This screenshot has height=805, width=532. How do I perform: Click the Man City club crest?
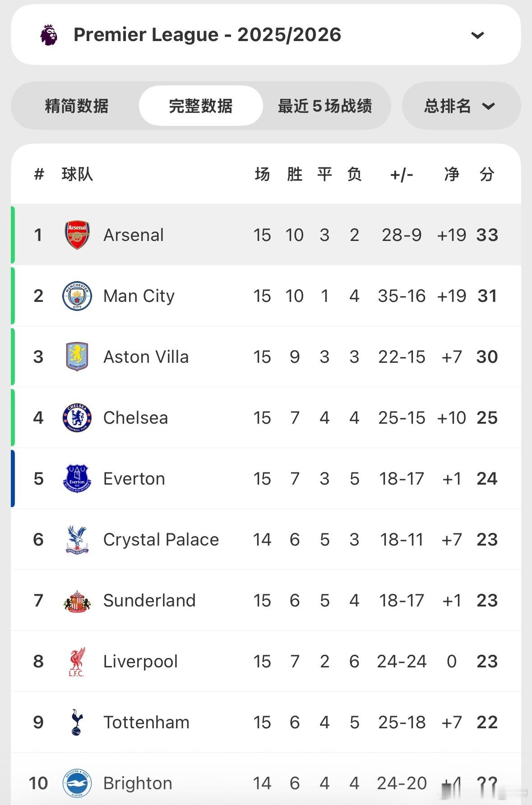tap(77, 296)
